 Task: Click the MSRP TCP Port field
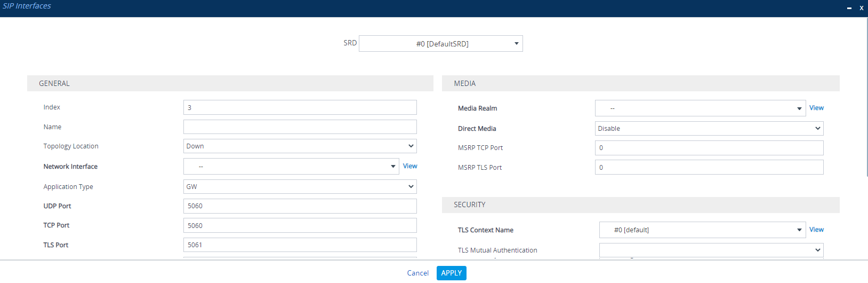click(x=709, y=148)
